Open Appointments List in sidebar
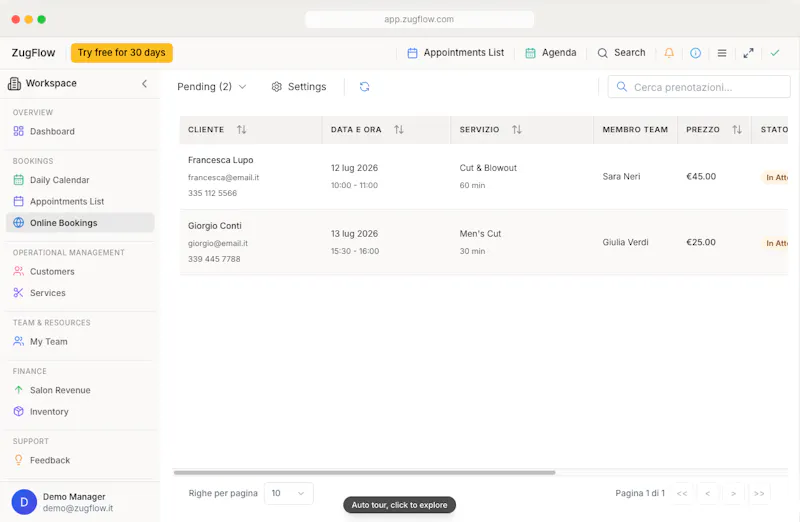 [80, 201]
